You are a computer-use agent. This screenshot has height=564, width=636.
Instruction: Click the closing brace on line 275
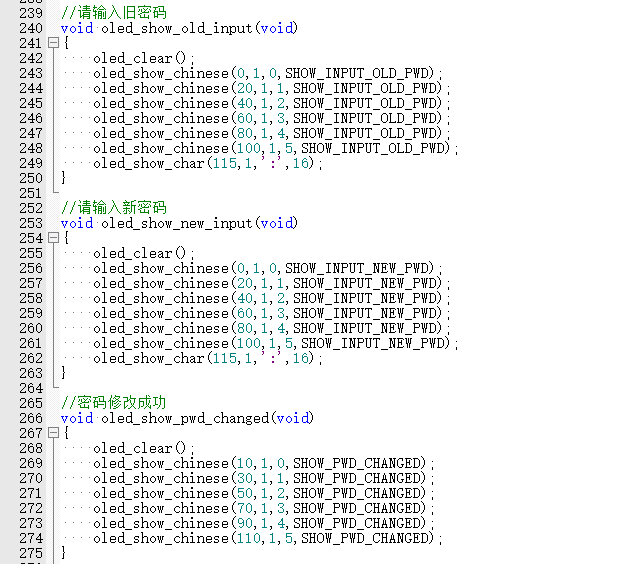63,553
